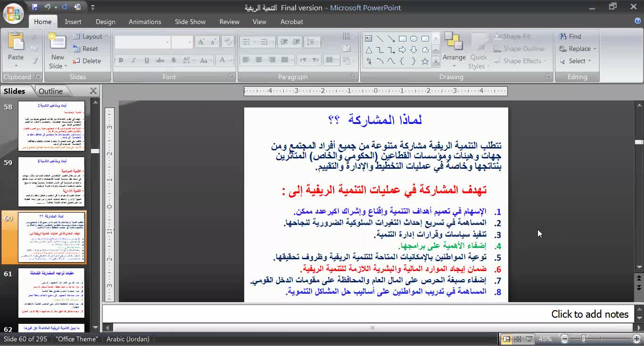Click the notes area to add notes
The image size is (644, 346).
coord(368,314)
